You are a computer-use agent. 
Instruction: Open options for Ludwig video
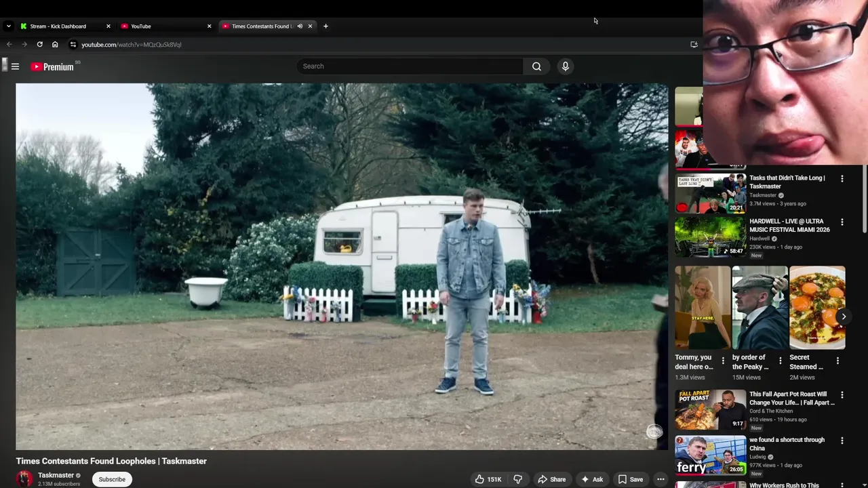point(842,441)
